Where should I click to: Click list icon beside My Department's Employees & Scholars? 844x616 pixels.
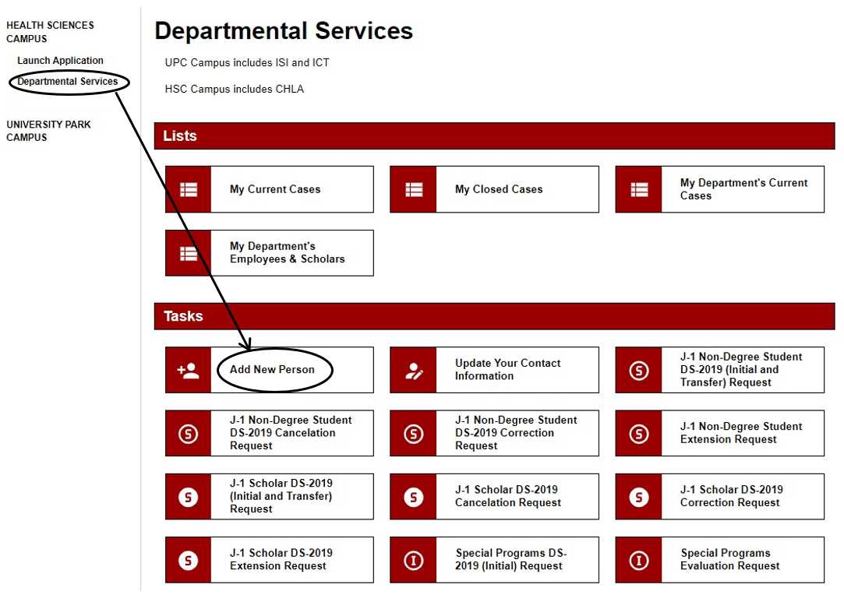pyautogui.click(x=189, y=253)
